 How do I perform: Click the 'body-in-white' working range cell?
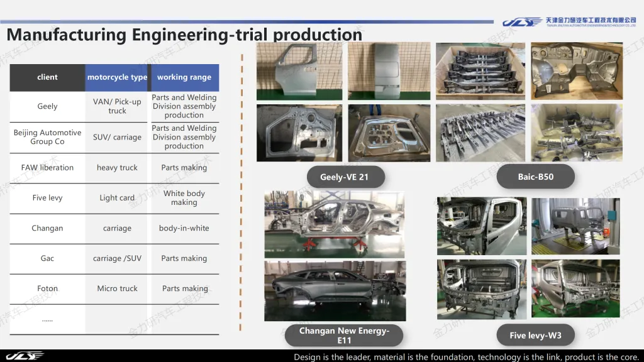pos(184,228)
